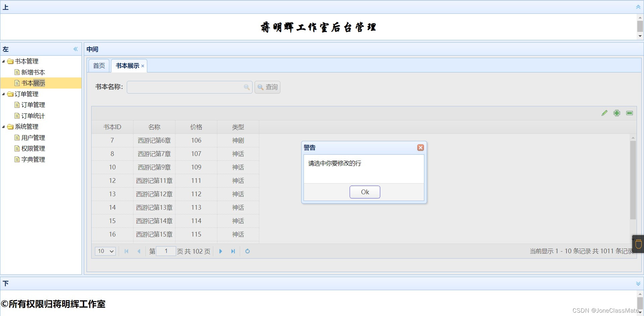Viewport: 644px width, 316px height.
Task: Open 订单统计 in the tree
Action: [33, 116]
